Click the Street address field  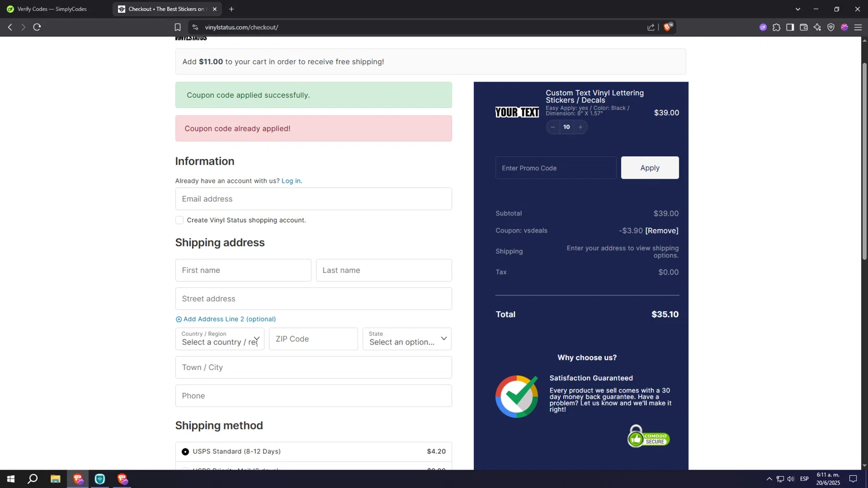coord(314,299)
